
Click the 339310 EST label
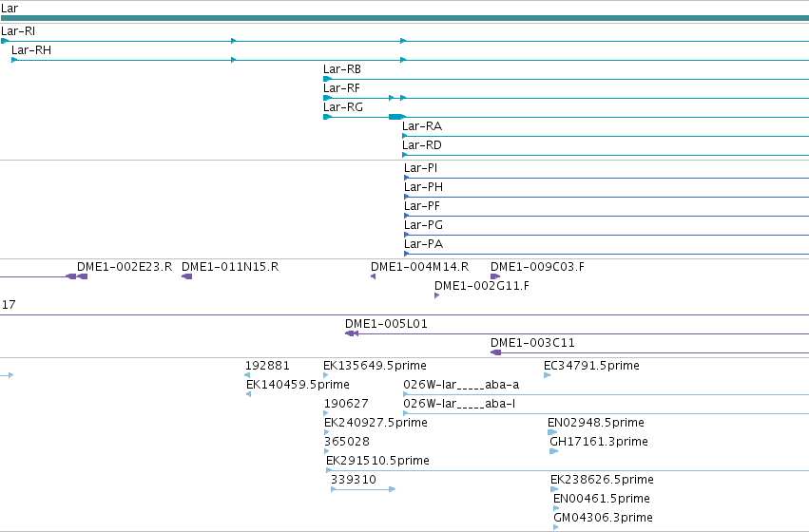354,480
